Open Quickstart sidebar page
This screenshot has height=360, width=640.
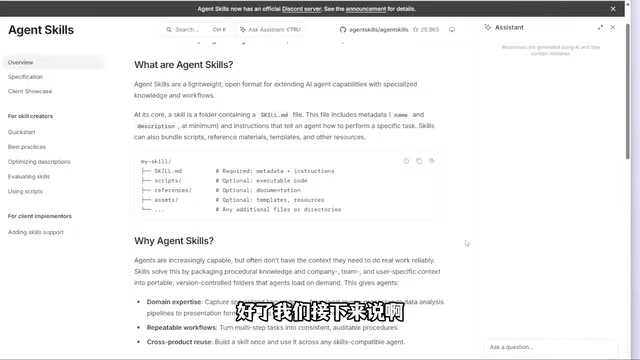point(22,132)
